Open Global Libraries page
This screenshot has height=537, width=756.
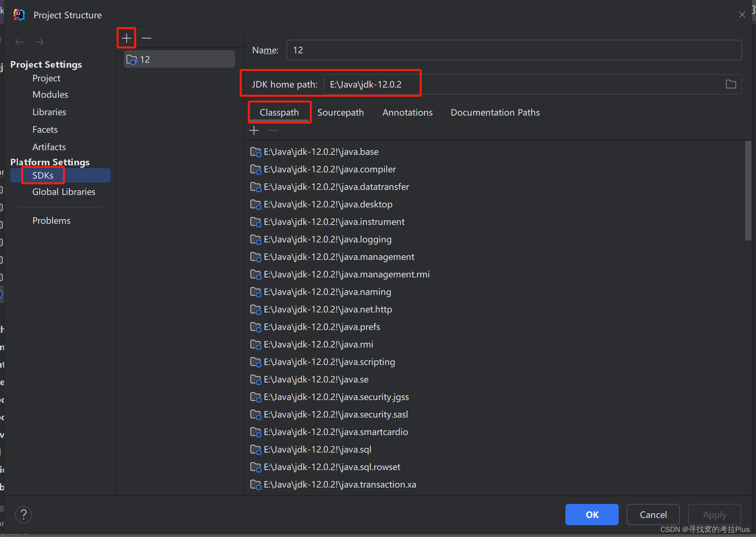63,192
